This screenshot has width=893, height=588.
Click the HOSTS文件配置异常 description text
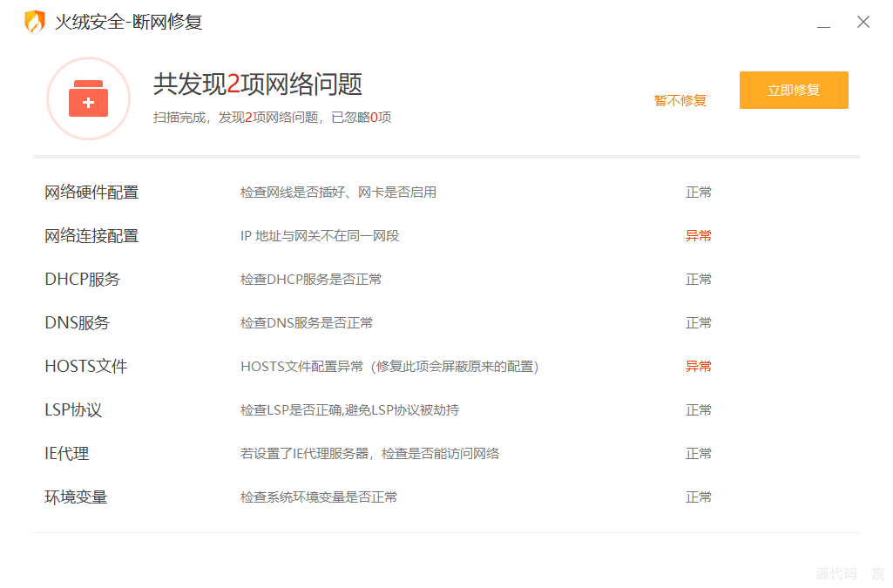click(389, 367)
